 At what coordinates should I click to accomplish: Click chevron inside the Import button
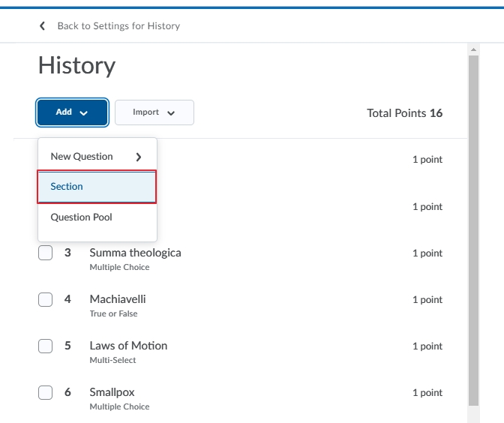tap(171, 112)
